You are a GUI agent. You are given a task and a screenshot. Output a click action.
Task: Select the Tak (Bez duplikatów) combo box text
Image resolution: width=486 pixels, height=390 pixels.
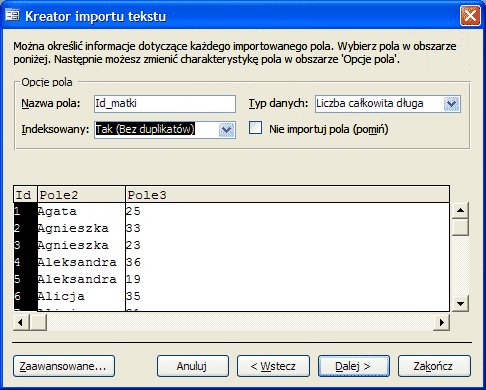tap(145, 129)
